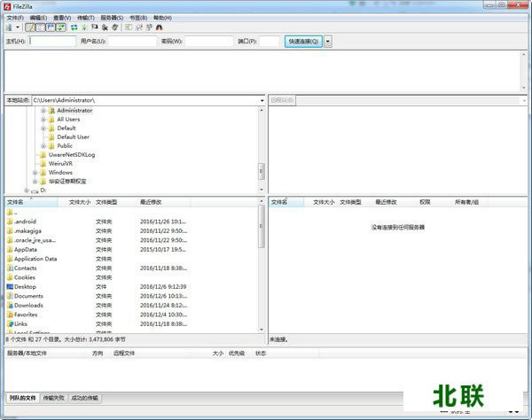The width and height of the screenshot is (532, 420).
Task: Open the 传输(T) menu
Action: point(86,18)
